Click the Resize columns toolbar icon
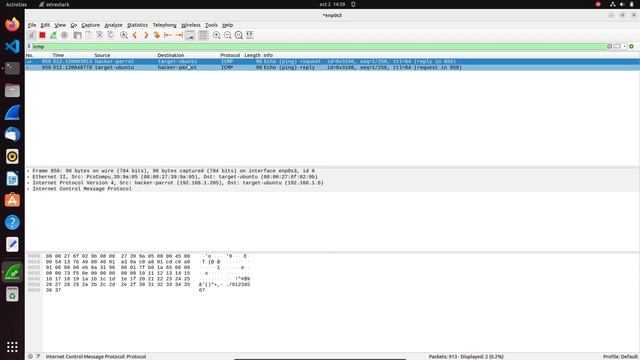The height and width of the screenshot is (360, 640). [x=250, y=35]
